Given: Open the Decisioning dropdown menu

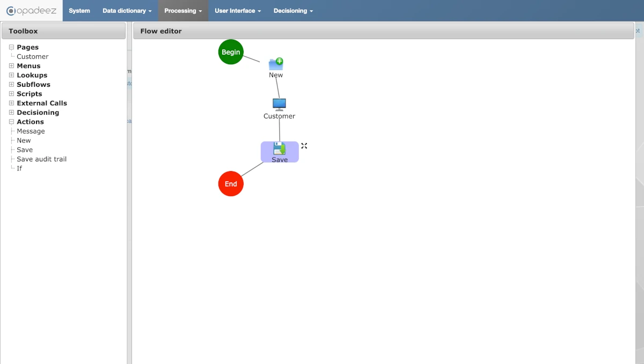Looking at the screenshot, I should (293, 10).
